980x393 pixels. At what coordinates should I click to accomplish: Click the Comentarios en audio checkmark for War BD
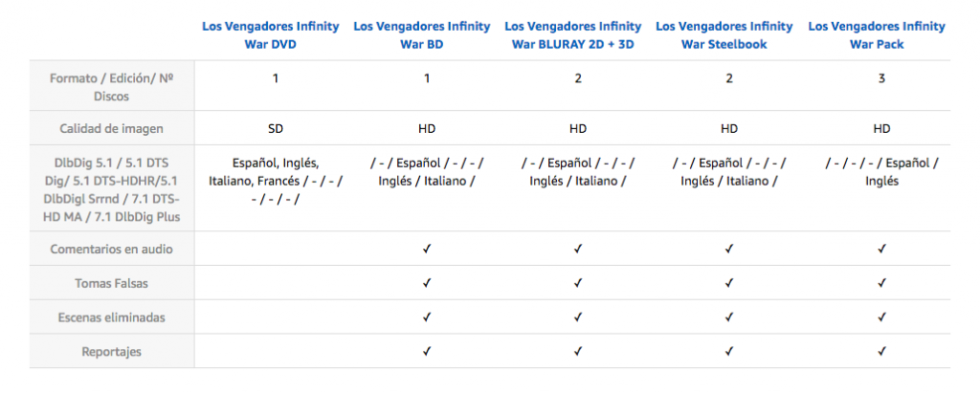click(x=427, y=249)
